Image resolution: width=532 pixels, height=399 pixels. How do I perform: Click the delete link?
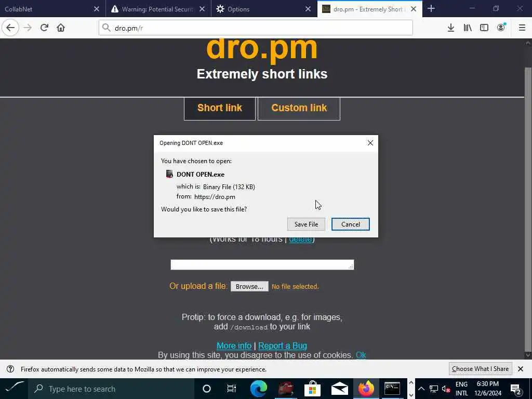point(300,240)
